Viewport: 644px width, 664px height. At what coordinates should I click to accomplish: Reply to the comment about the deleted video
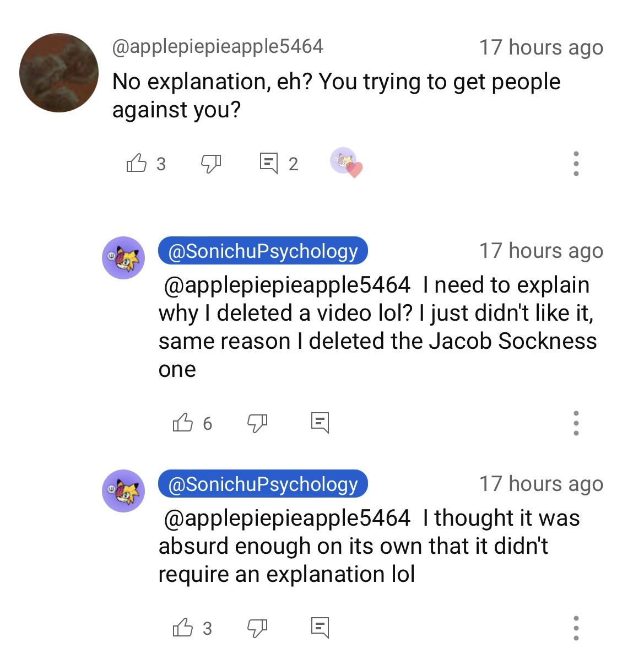(320, 423)
